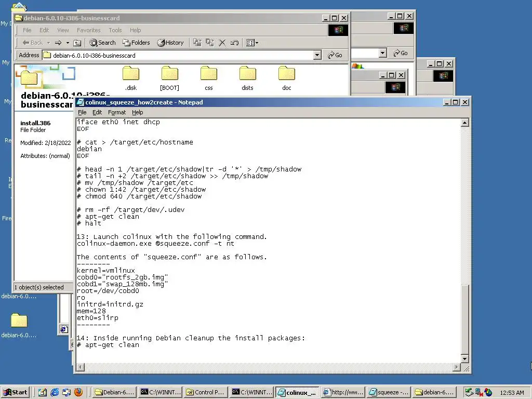Select the doc folder

click(287, 78)
